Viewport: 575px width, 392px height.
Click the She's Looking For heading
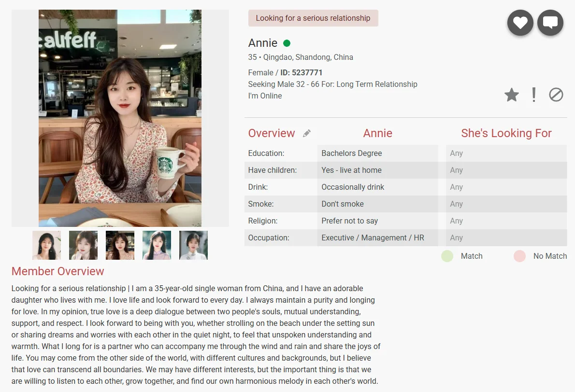pos(506,133)
